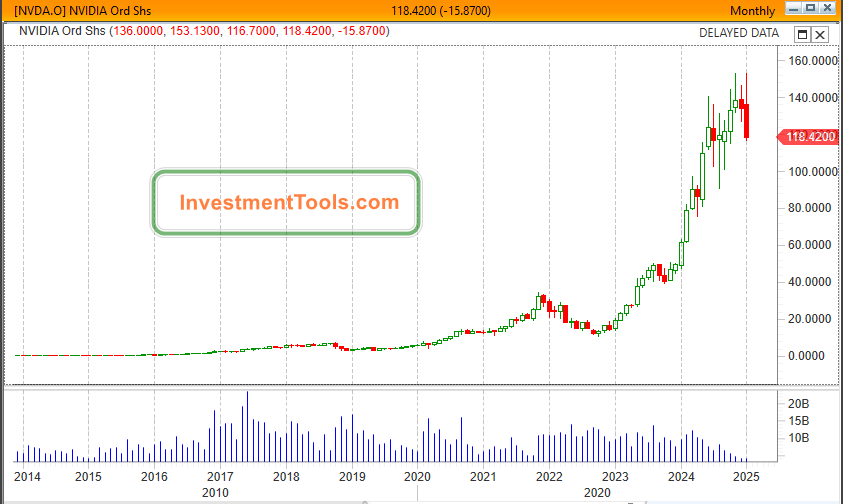Click the open value 136.0000
Image resolution: width=843 pixels, height=504 pixels.
[138, 31]
